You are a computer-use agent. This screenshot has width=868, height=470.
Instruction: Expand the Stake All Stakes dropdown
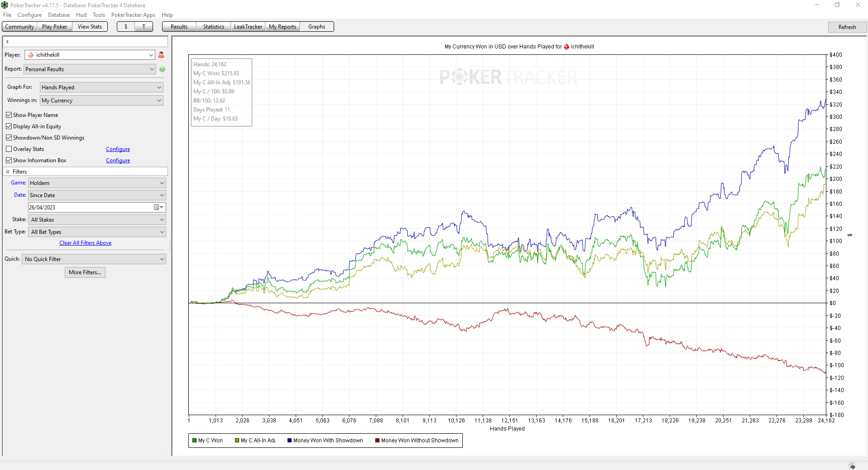pyautogui.click(x=97, y=220)
